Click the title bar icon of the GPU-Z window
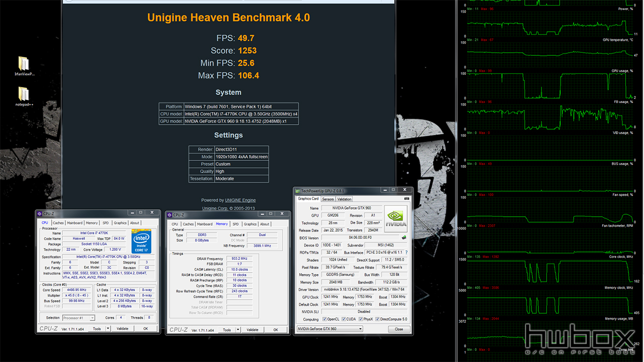This screenshot has width=644, height=362. 298,191
